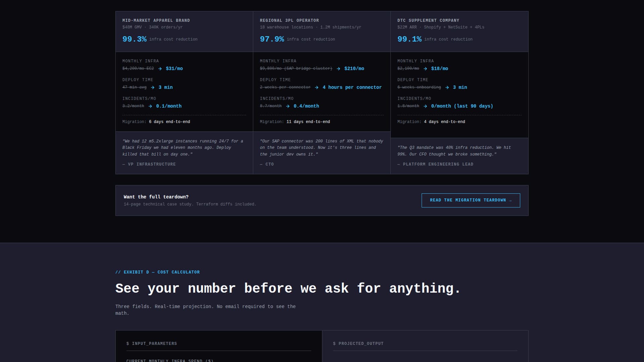Click the VP Infrastructure attribution
This screenshot has height=362, width=644.
[149, 165]
